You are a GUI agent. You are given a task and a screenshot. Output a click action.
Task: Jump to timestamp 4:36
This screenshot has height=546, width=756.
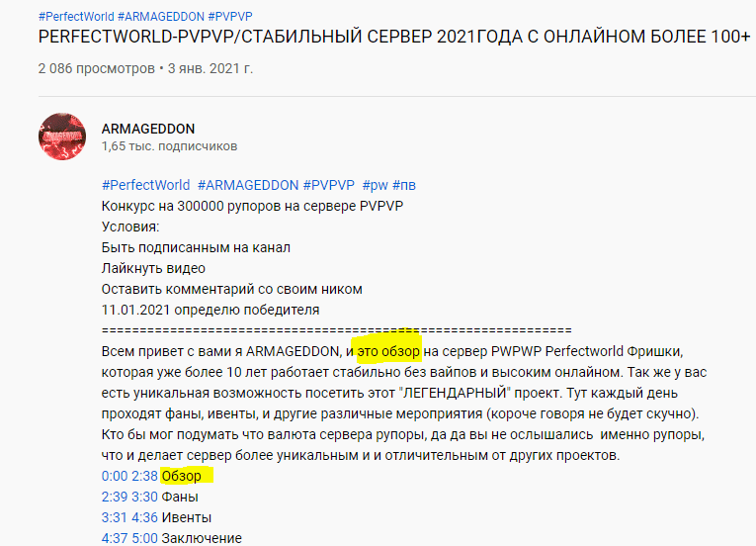point(144,517)
